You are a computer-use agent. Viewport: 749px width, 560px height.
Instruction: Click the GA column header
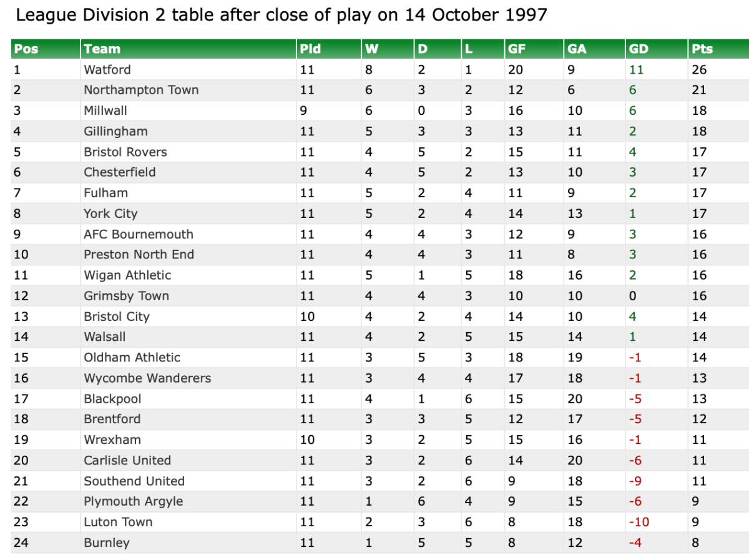(x=577, y=49)
